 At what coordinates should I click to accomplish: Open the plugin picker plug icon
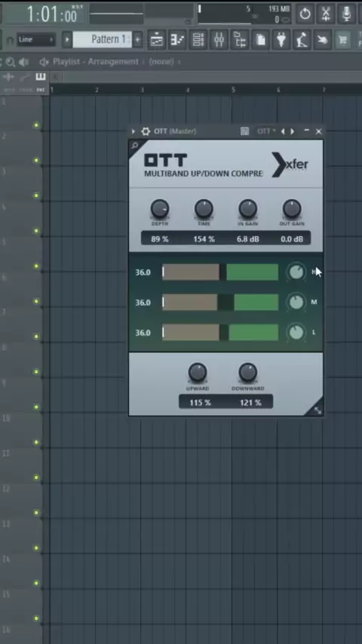click(281, 40)
